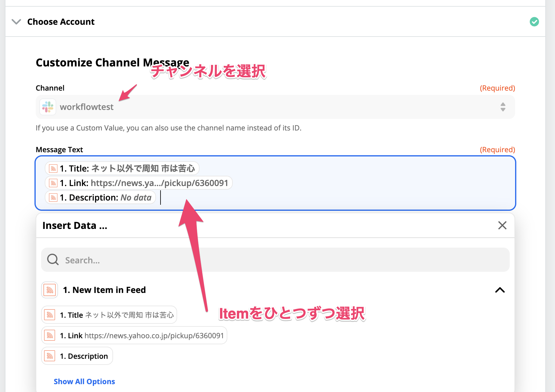Collapse the New Item in Feed section

[500, 290]
